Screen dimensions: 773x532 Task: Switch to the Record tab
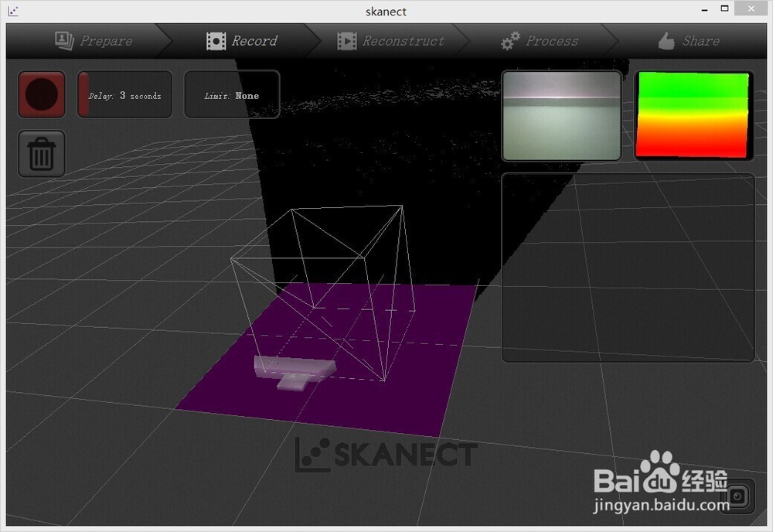[241, 41]
